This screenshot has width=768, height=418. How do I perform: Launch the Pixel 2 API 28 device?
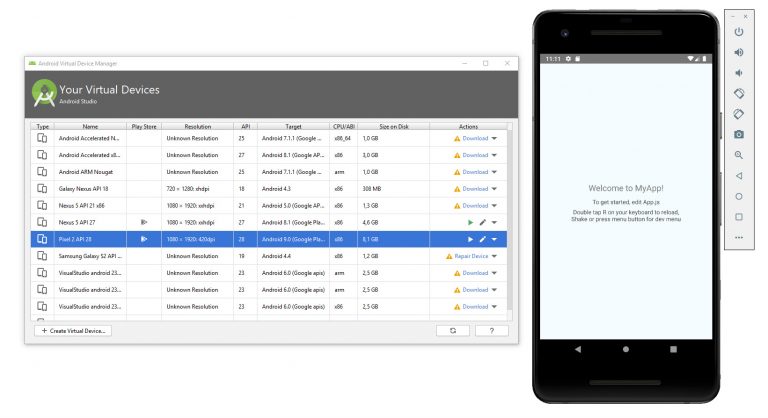tap(470, 239)
